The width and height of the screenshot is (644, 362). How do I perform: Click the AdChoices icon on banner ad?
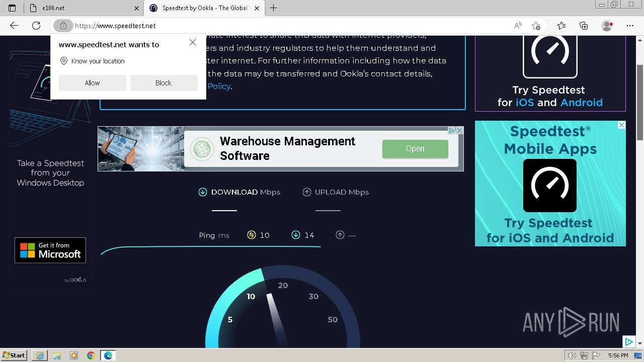(x=452, y=130)
